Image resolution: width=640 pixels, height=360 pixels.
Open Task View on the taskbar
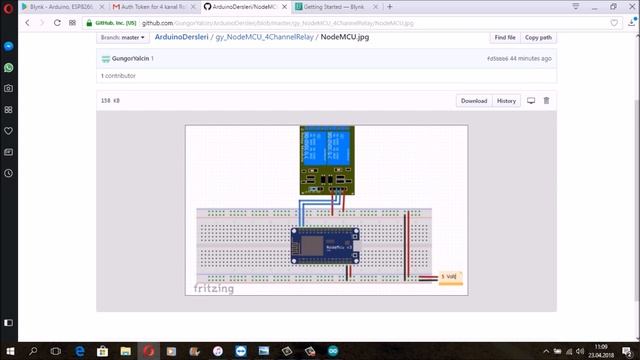[56, 351]
